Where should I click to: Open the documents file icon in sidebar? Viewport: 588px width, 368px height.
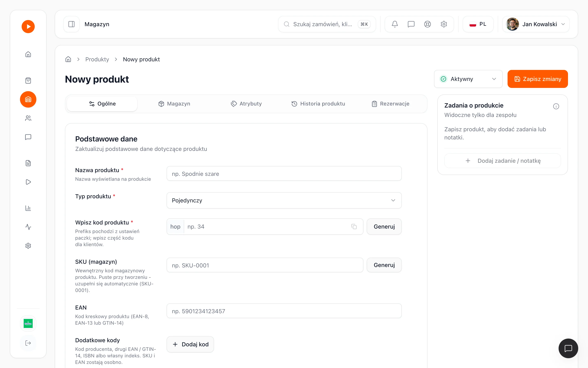(28, 163)
